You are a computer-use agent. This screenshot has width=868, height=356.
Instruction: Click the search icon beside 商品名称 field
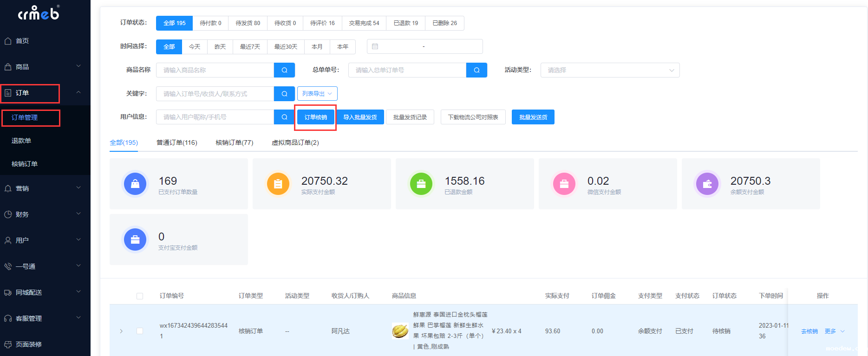click(x=284, y=70)
